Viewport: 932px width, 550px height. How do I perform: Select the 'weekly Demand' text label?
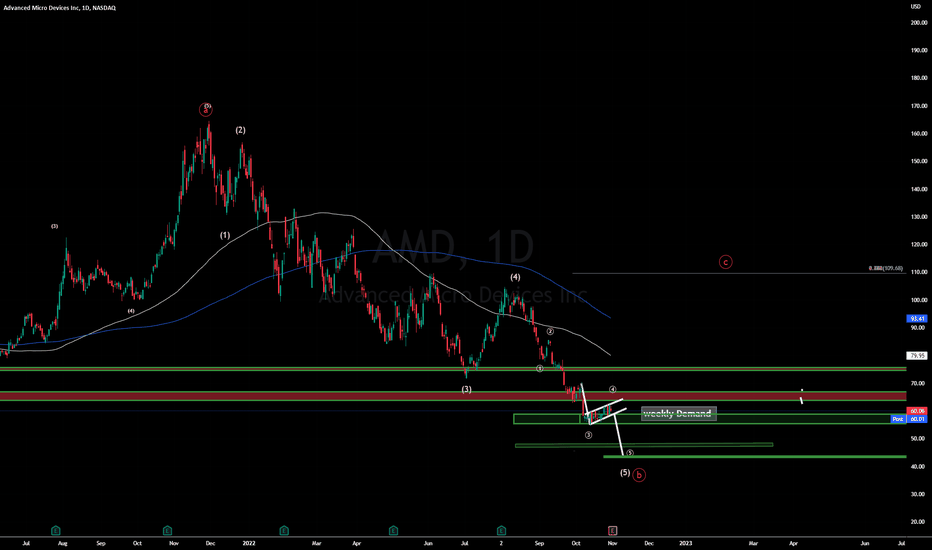[x=678, y=413]
